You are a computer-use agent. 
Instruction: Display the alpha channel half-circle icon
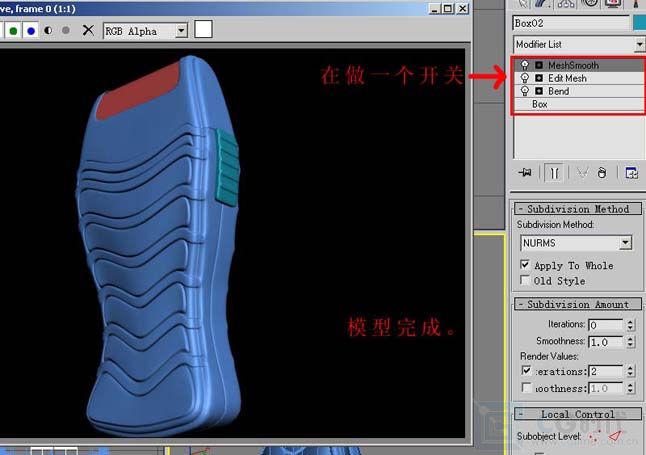(x=48, y=30)
